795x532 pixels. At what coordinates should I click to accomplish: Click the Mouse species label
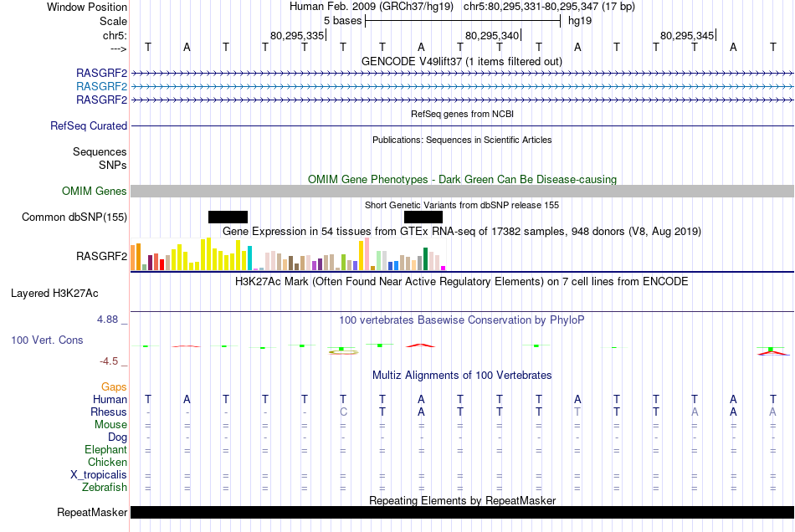pyautogui.click(x=110, y=425)
